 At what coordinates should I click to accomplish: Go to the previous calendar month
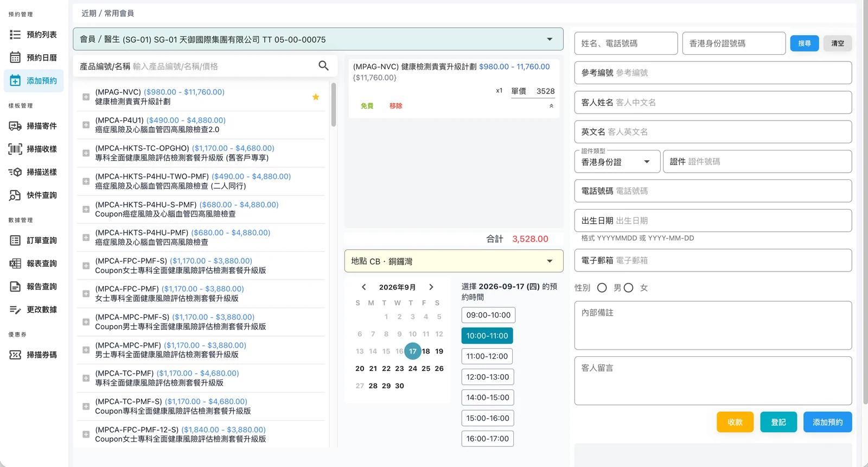point(364,287)
